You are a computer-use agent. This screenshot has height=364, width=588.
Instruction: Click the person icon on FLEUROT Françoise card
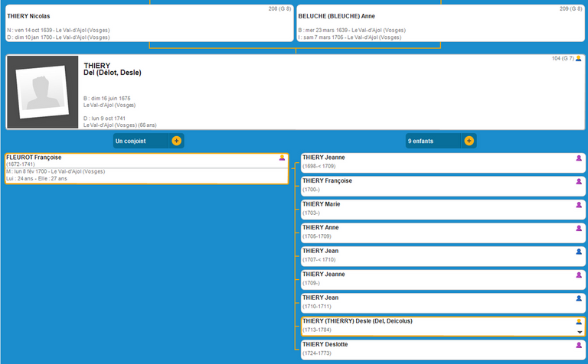pos(282,158)
